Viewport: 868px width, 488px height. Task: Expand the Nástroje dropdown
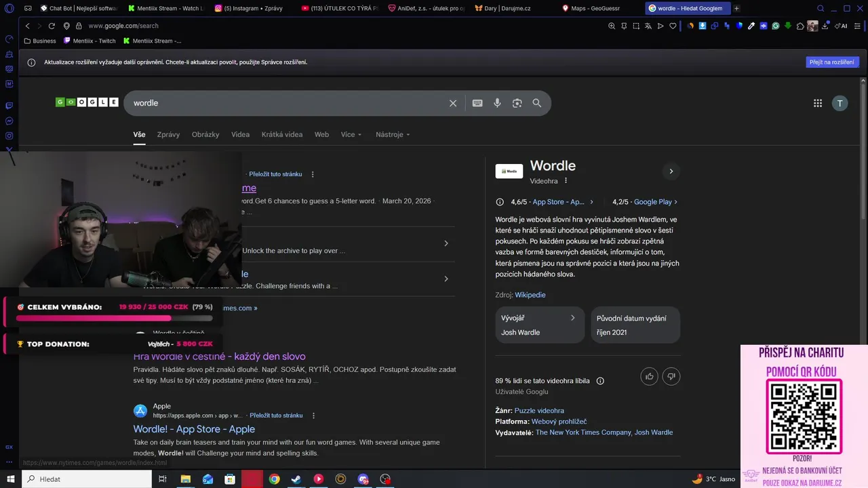(393, 134)
